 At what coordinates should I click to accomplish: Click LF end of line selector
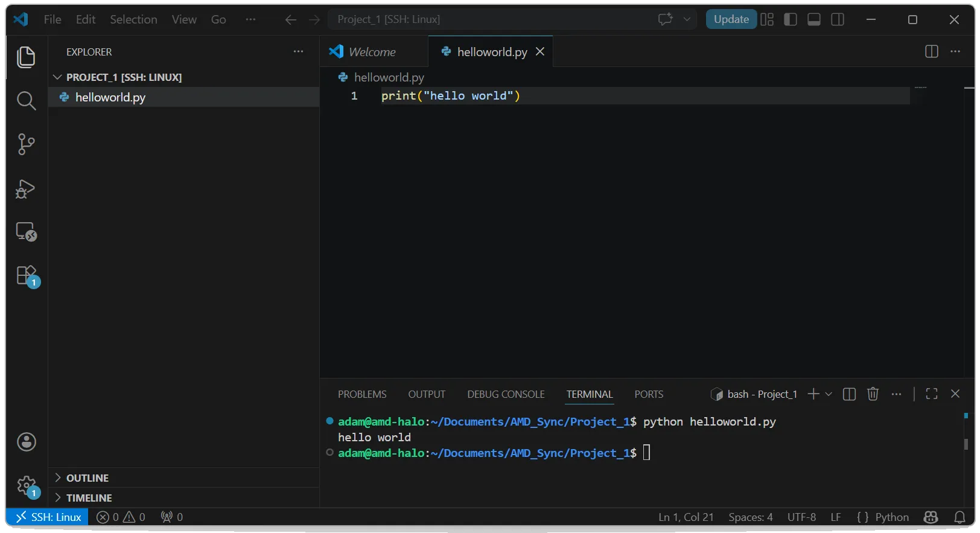click(836, 517)
